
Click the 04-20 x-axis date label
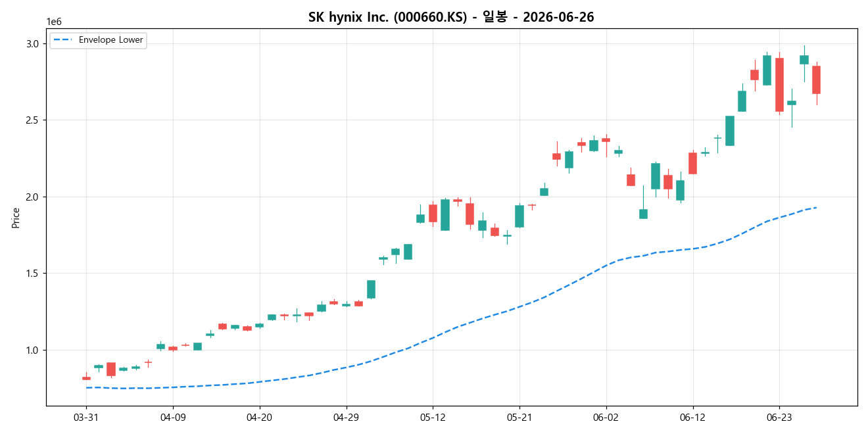[260, 417]
